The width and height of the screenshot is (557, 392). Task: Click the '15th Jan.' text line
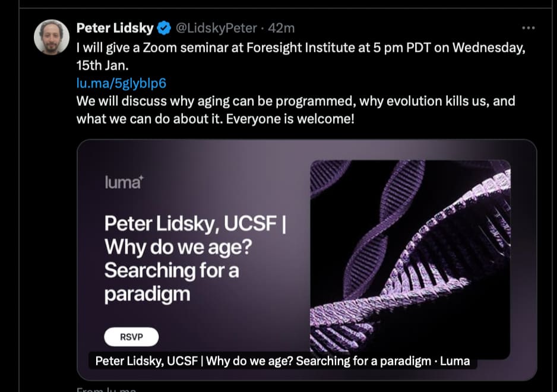[x=102, y=65]
